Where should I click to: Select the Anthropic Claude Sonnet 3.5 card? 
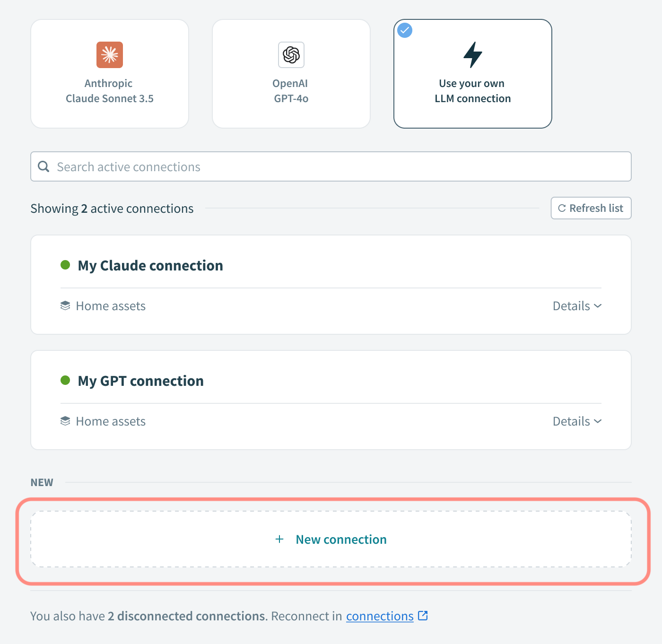point(109,73)
